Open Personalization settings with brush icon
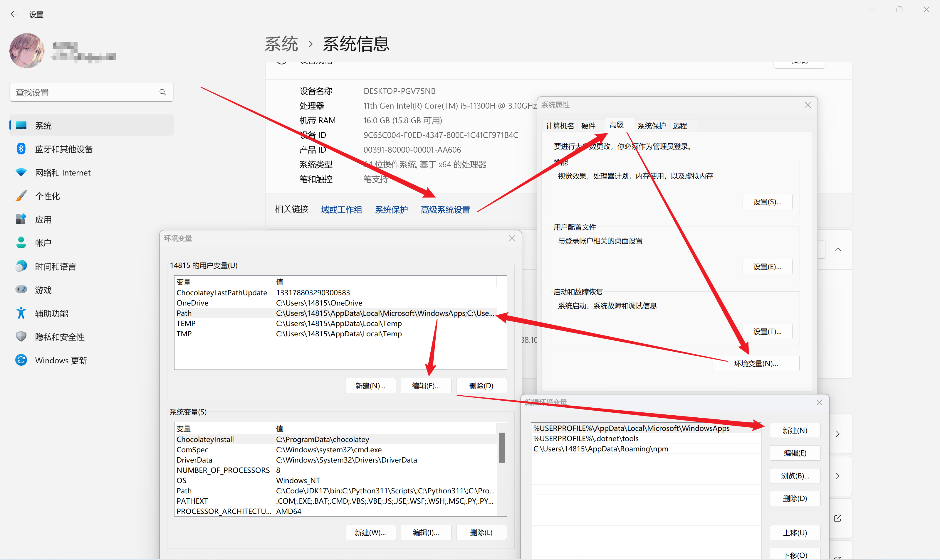Viewport: 940px width, 560px height. pos(47,196)
